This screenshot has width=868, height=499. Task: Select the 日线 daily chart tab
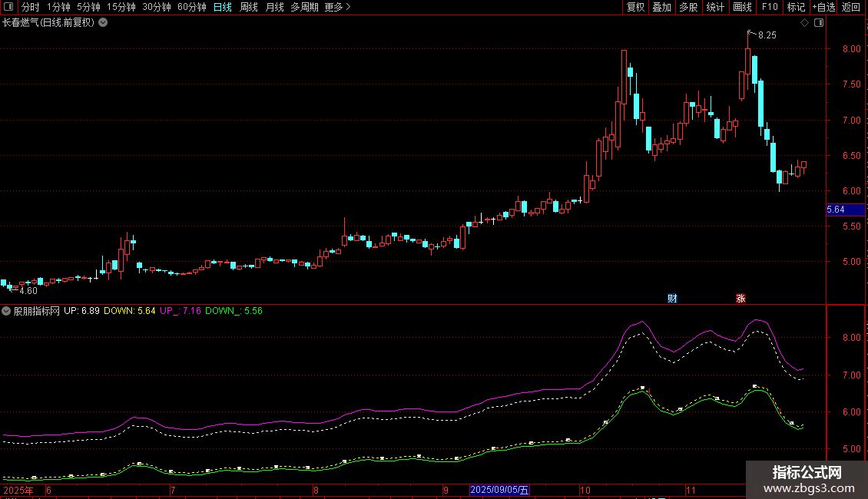(223, 7)
